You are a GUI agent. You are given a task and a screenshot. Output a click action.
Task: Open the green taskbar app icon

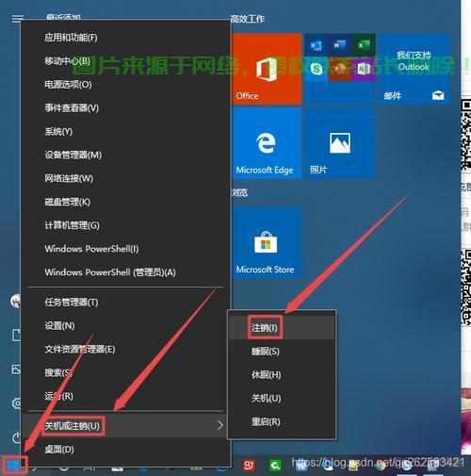pos(275,466)
